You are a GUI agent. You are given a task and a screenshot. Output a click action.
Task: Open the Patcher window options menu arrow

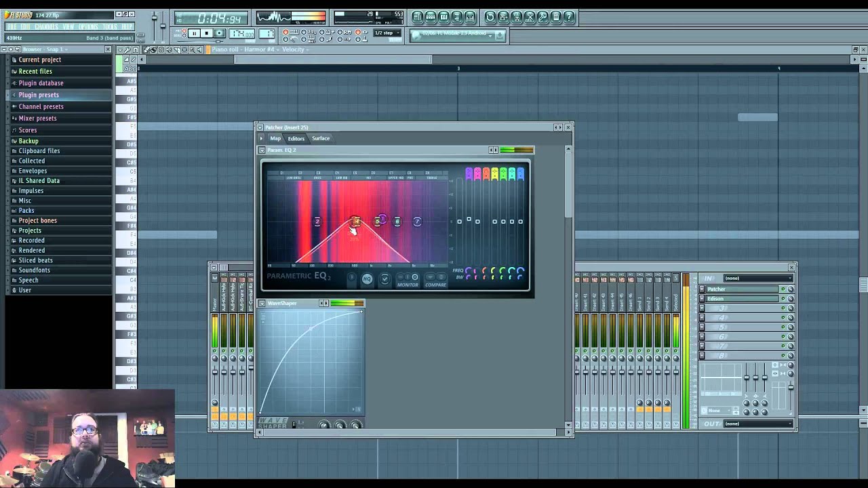click(x=259, y=127)
